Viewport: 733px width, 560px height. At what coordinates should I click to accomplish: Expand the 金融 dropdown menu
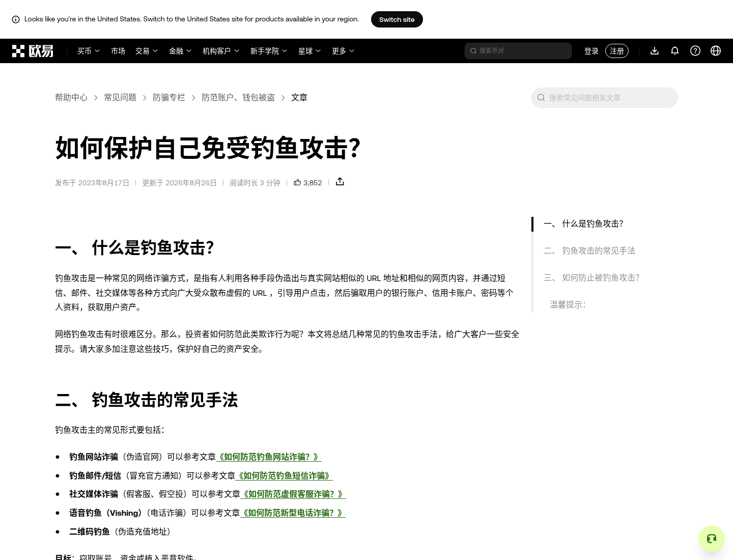click(180, 51)
